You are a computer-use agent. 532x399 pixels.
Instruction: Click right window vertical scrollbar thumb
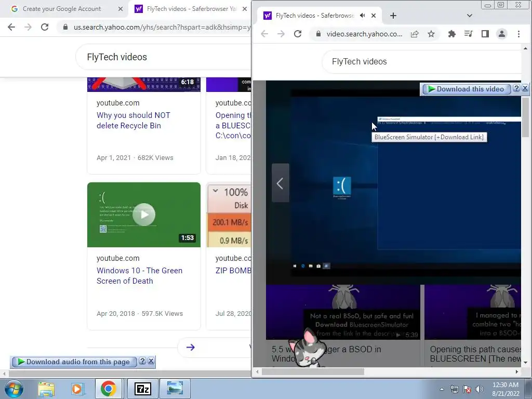tap(525, 116)
